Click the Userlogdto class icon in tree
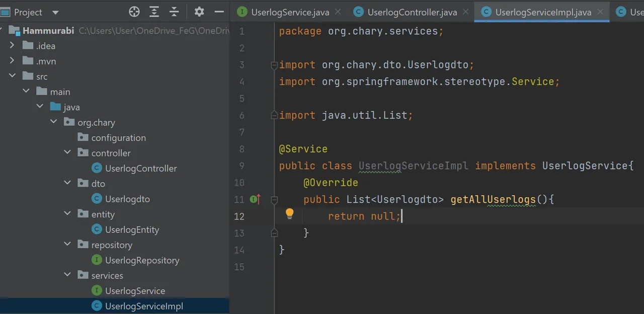Image resolution: width=644 pixels, height=314 pixels. pos(97,199)
